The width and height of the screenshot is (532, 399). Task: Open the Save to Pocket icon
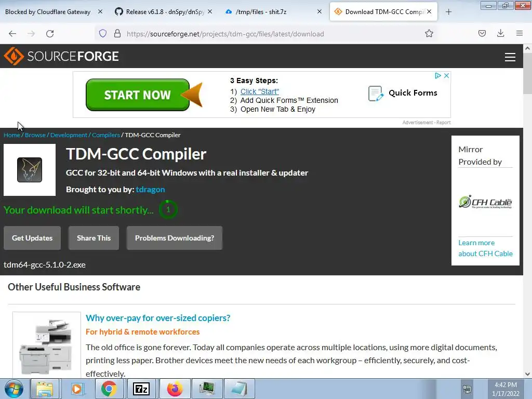(x=482, y=33)
